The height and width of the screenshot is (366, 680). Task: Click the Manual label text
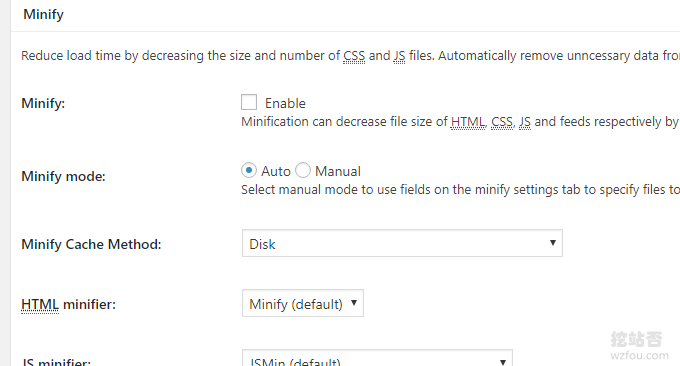[x=338, y=171]
